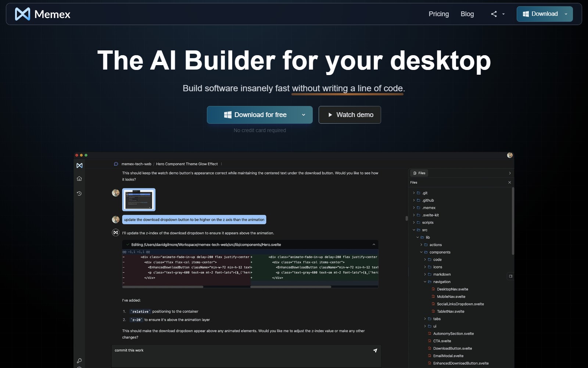Close the Files panel
Screen dimensions: 588x368
coord(510,183)
